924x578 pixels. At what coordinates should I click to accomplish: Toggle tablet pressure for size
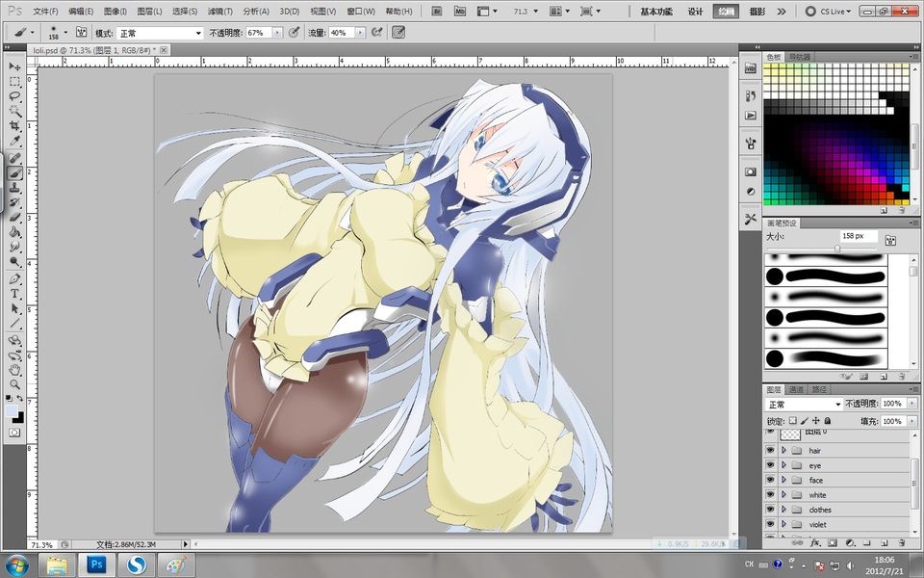point(398,33)
